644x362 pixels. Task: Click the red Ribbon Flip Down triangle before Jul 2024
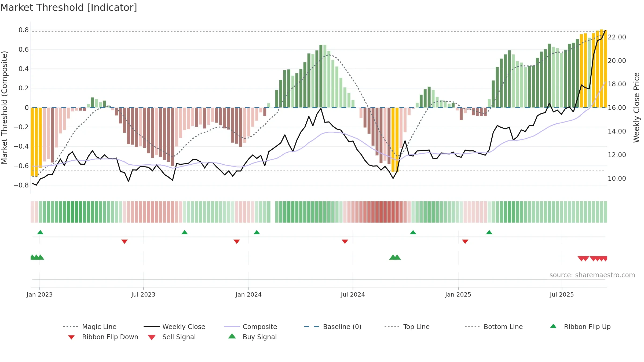click(345, 242)
